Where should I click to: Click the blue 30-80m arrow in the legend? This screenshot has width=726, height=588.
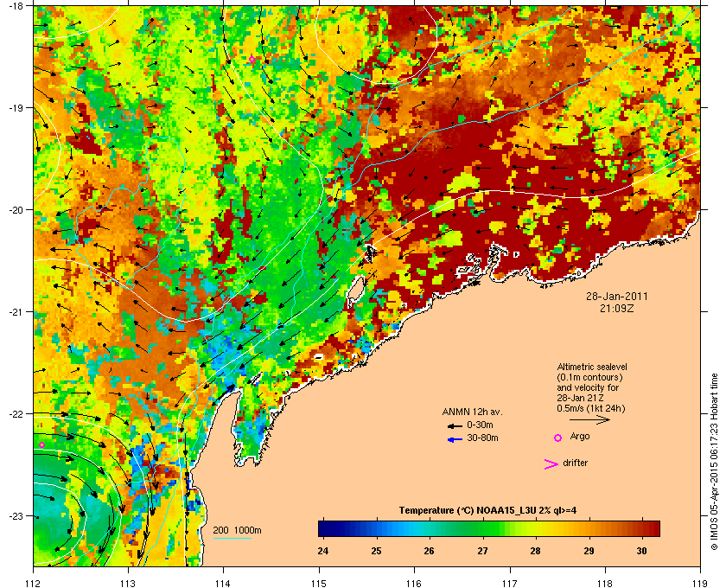[x=455, y=440]
